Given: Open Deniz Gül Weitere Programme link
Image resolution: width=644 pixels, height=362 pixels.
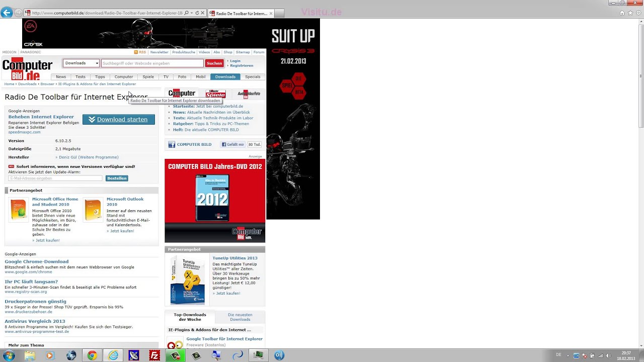Looking at the screenshot, I should 89,157.
